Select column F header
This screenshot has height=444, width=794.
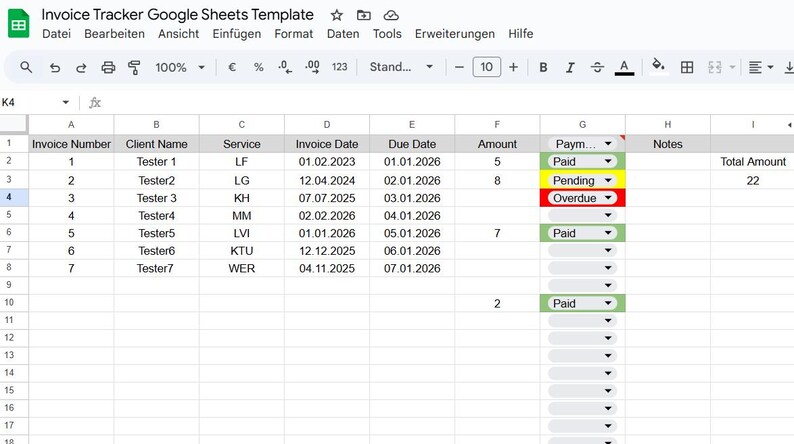497,125
